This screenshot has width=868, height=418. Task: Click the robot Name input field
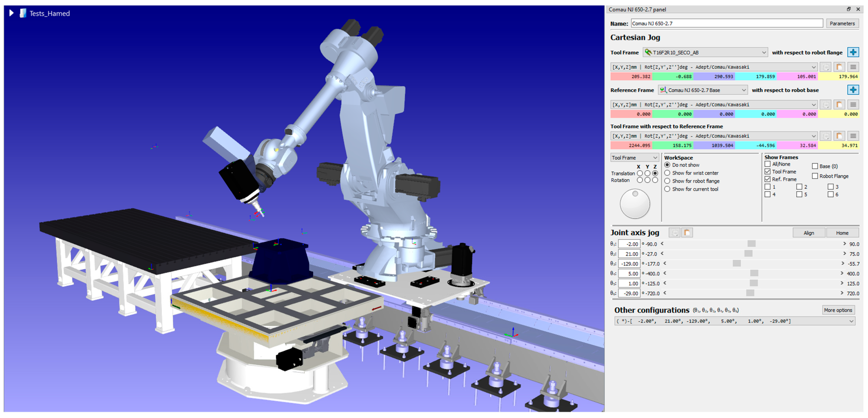coord(726,23)
